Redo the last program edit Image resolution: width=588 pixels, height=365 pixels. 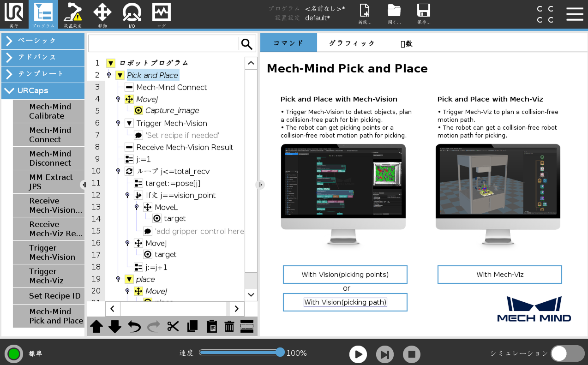pyautogui.click(x=154, y=327)
